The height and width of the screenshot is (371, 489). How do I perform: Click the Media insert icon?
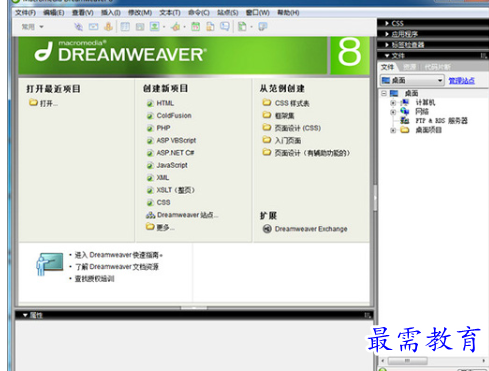click(176, 27)
